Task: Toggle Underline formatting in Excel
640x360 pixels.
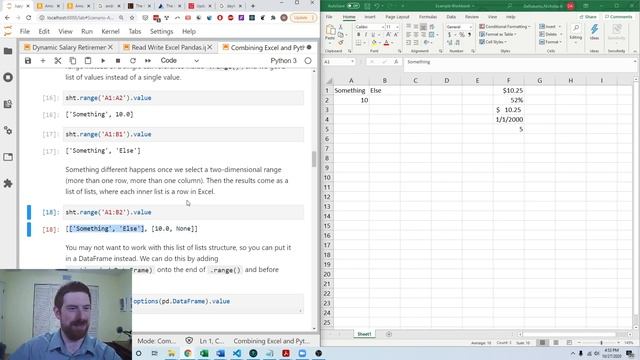Action: point(373,35)
